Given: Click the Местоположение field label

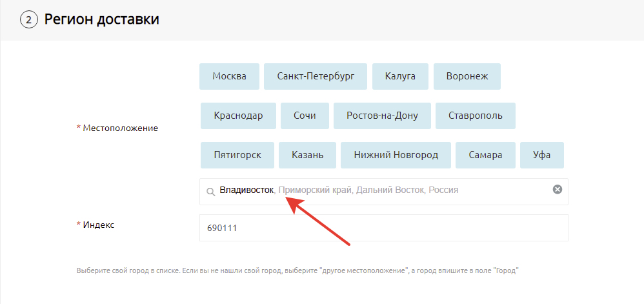Looking at the screenshot, I should coord(120,128).
